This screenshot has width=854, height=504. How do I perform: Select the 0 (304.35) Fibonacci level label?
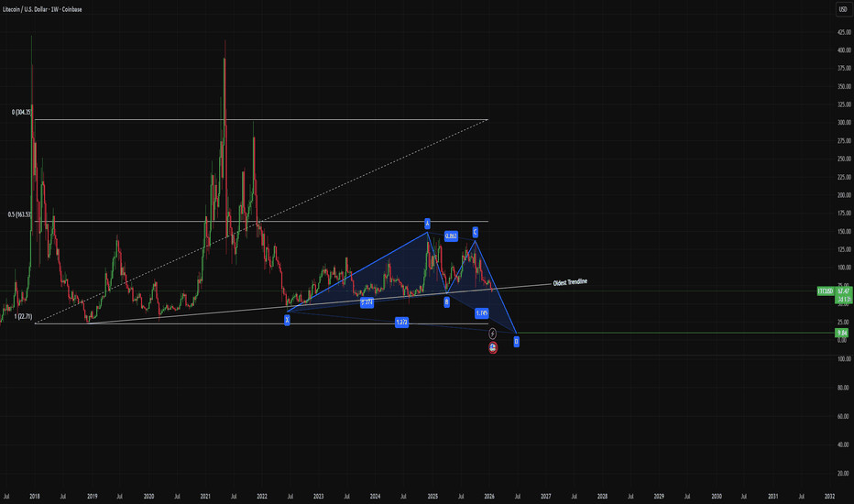pyautogui.click(x=19, y=112)
